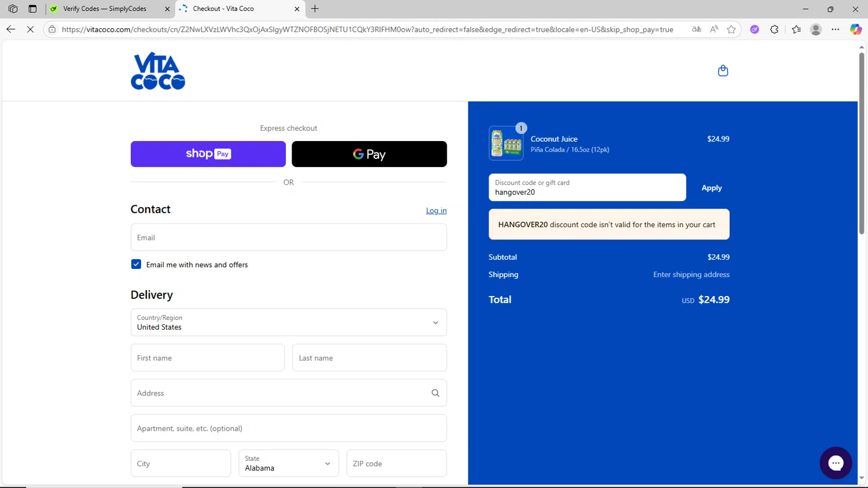Open the browser extensions puzzle icon

(x=774, y=29)
